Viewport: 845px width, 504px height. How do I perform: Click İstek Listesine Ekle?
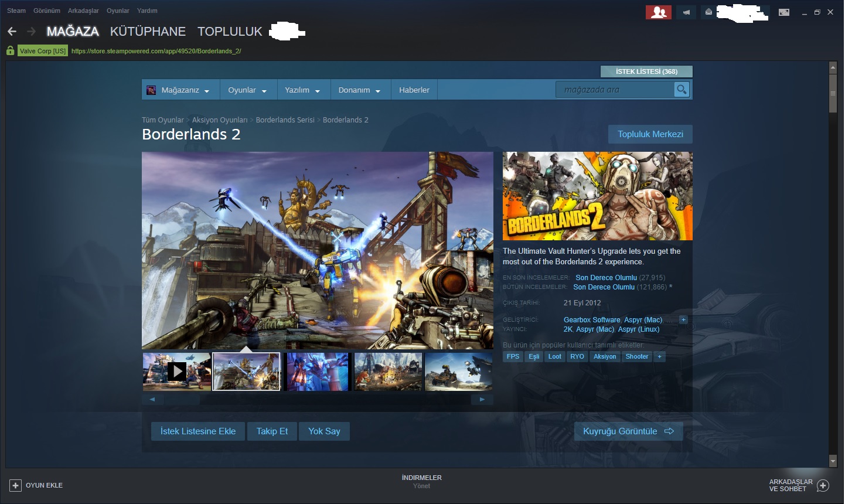(x=198, y=431)
